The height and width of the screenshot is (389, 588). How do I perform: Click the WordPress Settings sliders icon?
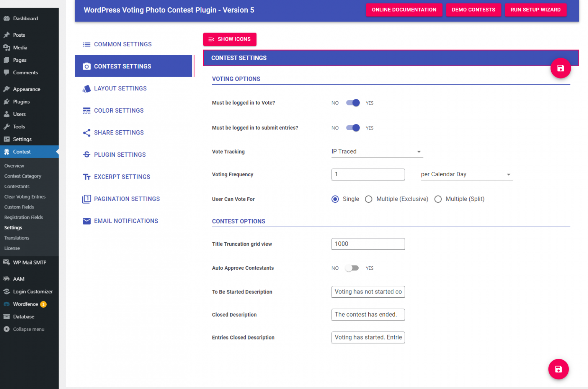pyautogui.click(x=7, y=139)
